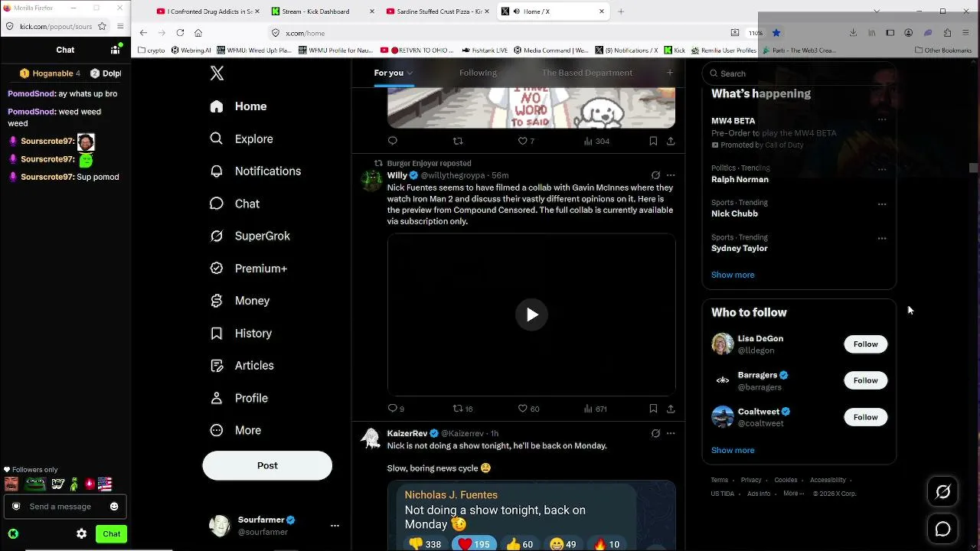Click the X logo in the sidebar
The height and width of the screenshot is (551, 980).
pos(217,73)
